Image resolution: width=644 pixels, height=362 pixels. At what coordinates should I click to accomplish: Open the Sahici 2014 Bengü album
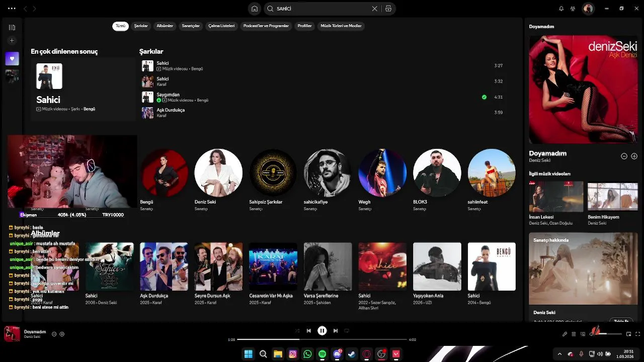tap(492, 274)
